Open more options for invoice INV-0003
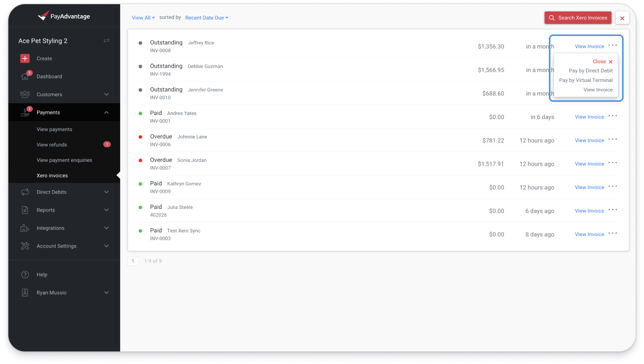This screenshot has width=644, height=364. point(613,233)
